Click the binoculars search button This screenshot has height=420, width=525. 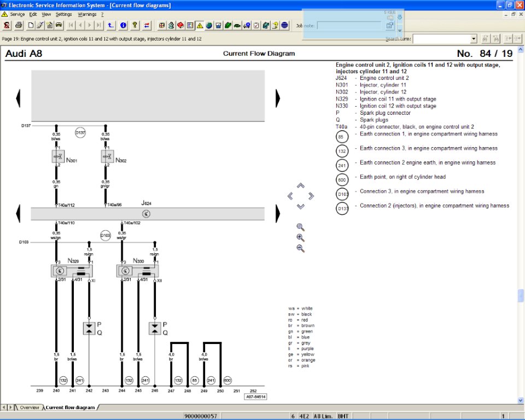[x=485, y=39]
